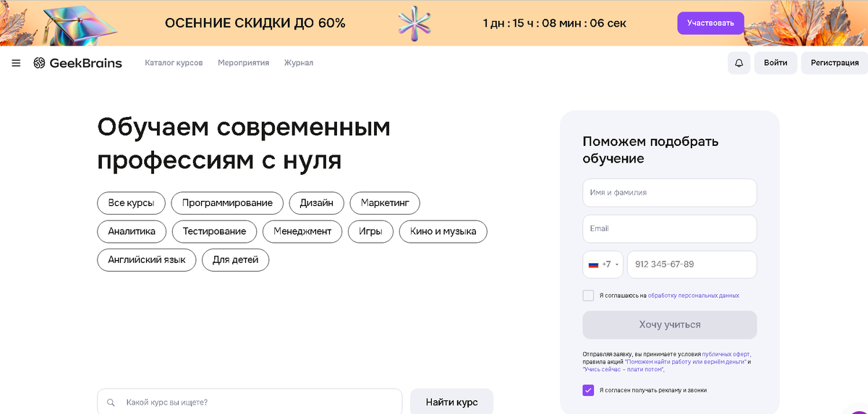The height and width of the screenshot is (414, 868).
Task: Click the Войти button
Action: [x=775, y=63]
